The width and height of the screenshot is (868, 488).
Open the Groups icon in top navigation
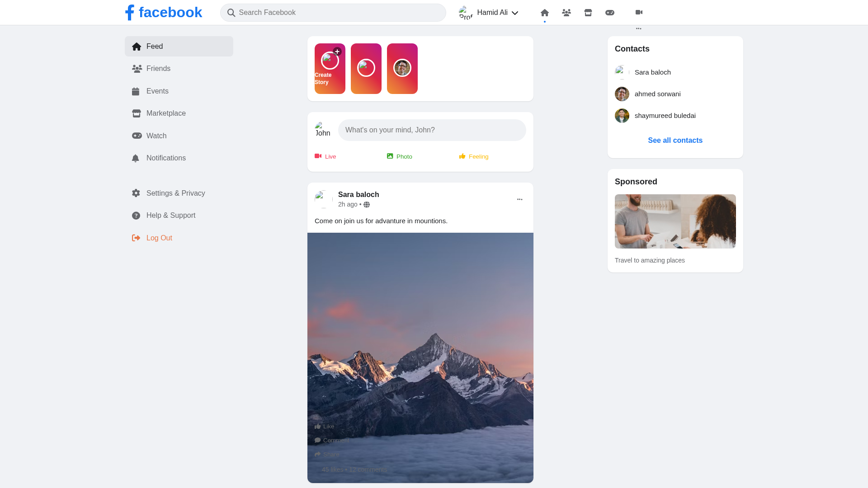566,12
